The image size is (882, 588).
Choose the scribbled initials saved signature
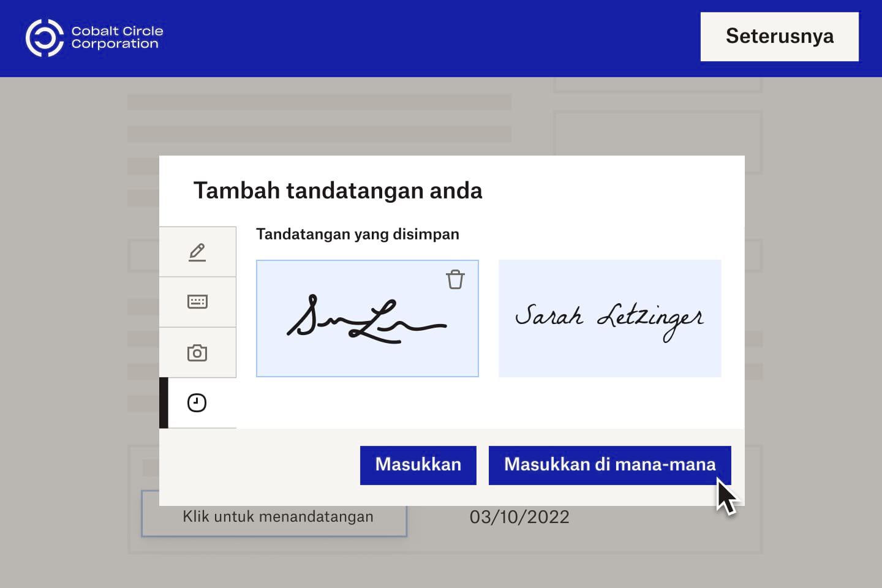[367, 318]
